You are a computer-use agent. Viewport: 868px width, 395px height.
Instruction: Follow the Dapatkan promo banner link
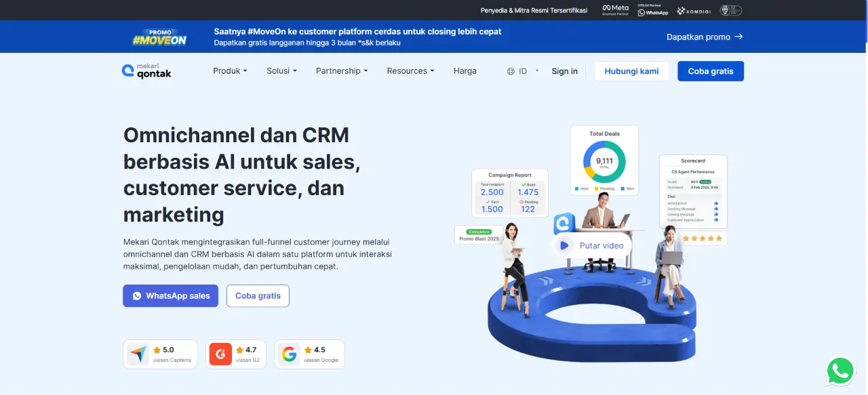point(705,37)
